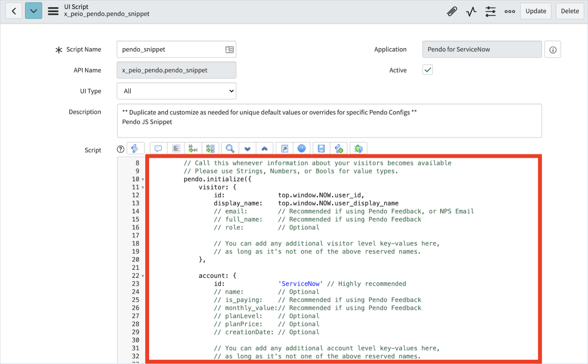588x364 pixels.
Task: Toggle full screen editor icon
Action: [285, 149]
